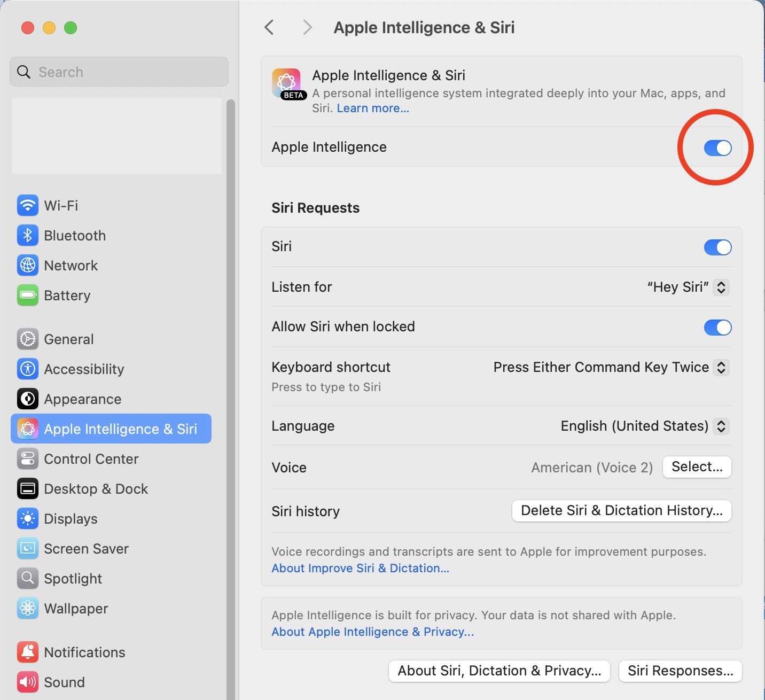The width and height of the screenshot is (765, 700).
Task: Open Bluetooth settings pane
Action: point(111,235)
